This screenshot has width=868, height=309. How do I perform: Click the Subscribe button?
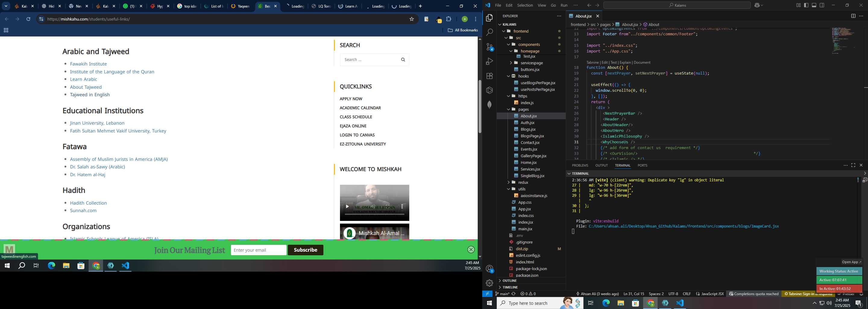point(305,250)
